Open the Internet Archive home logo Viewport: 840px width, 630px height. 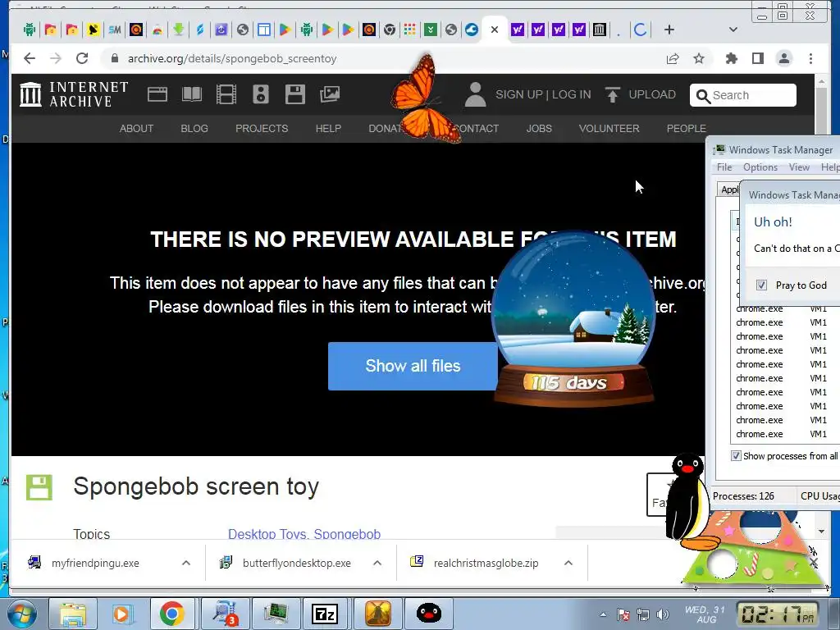[x=73, y=94]
